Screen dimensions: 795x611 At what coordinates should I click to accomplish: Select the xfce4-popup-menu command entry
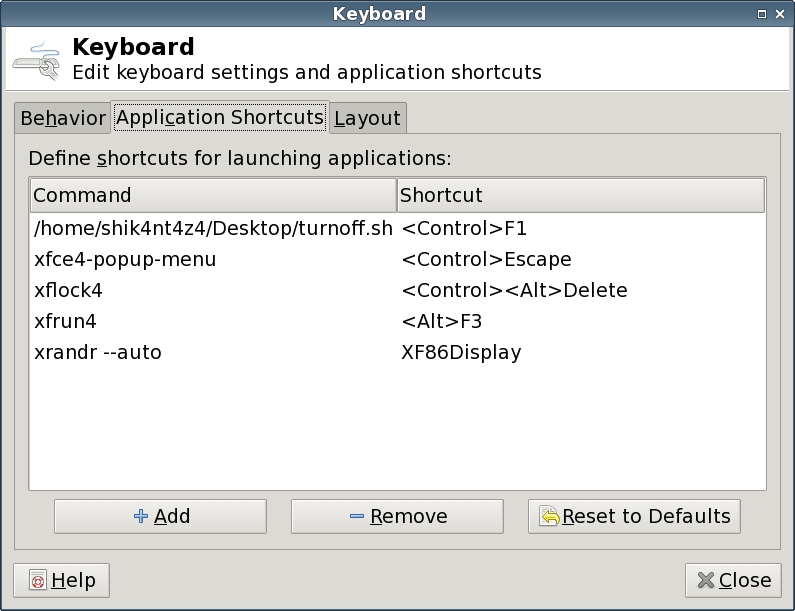(x=125, y=260)
